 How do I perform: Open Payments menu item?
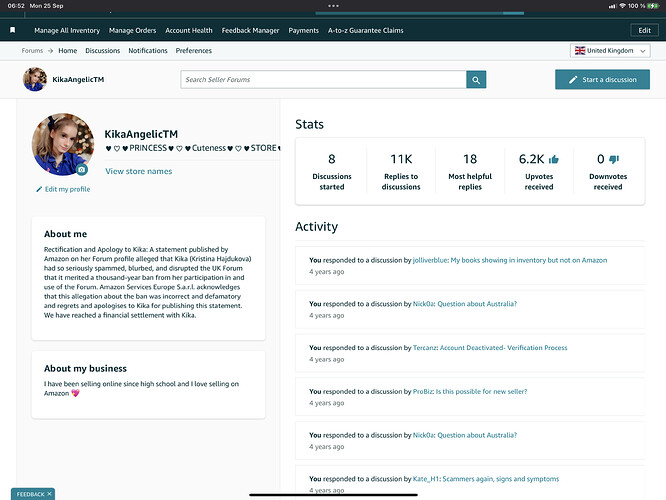(304, 31)
